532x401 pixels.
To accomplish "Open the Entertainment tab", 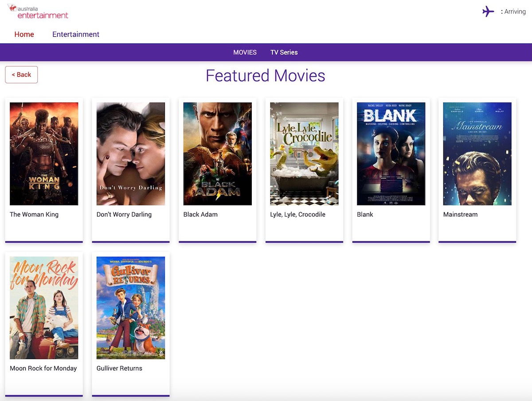I will (x=76, y=34).
